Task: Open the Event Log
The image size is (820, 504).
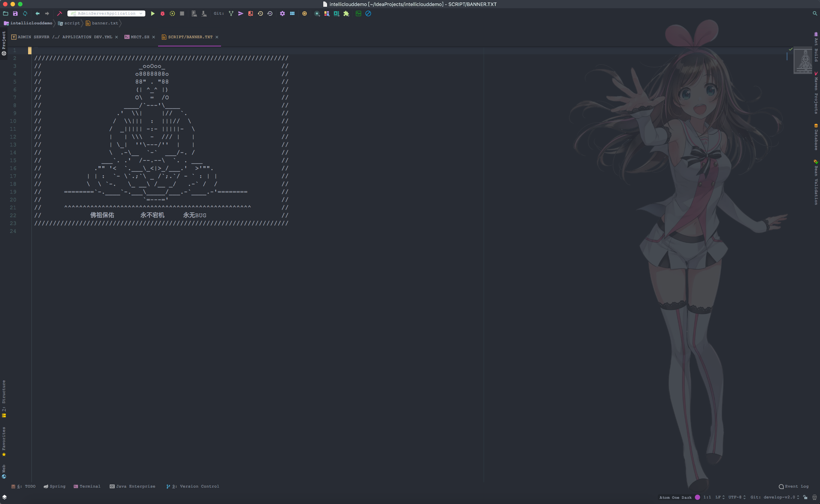Action: (x=794, y=486)
